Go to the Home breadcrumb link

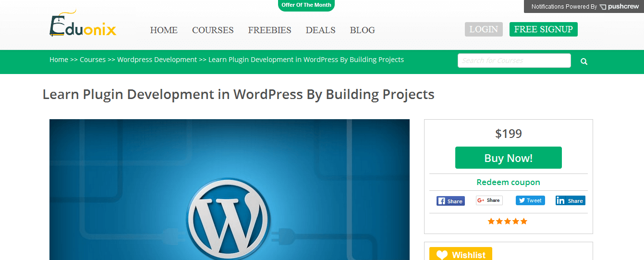[59, 60]
